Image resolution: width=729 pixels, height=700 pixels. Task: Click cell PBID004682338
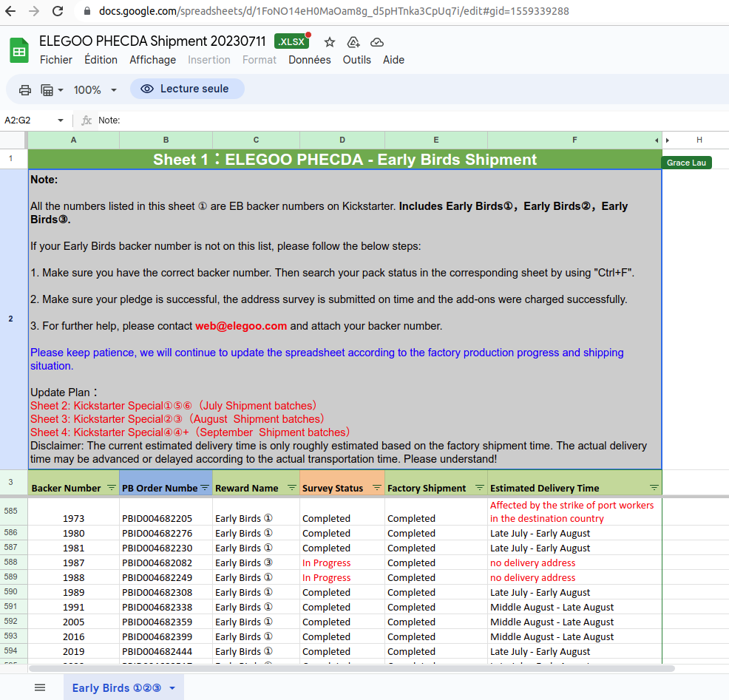(x=166, y=608)
